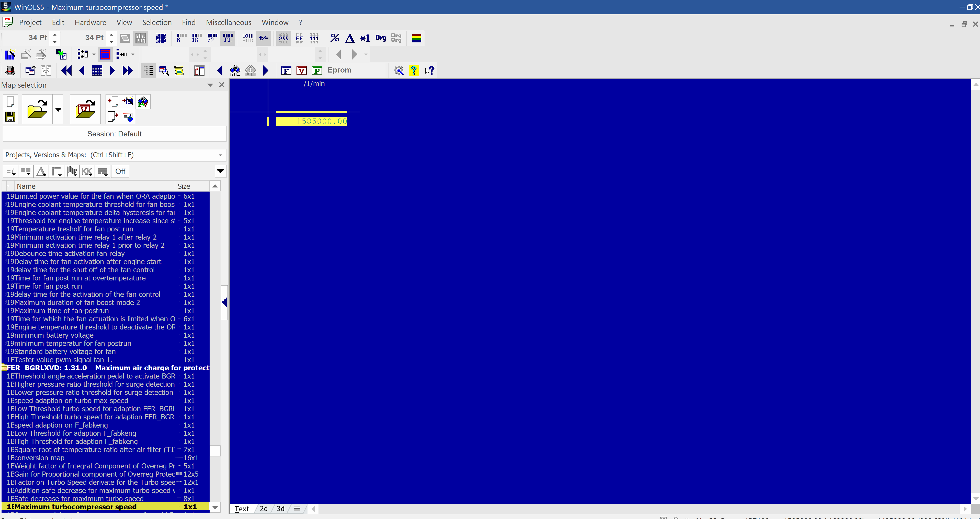Open the window search magnifier icon
Viewport: 980px width, 519px height.
point(164,70)
